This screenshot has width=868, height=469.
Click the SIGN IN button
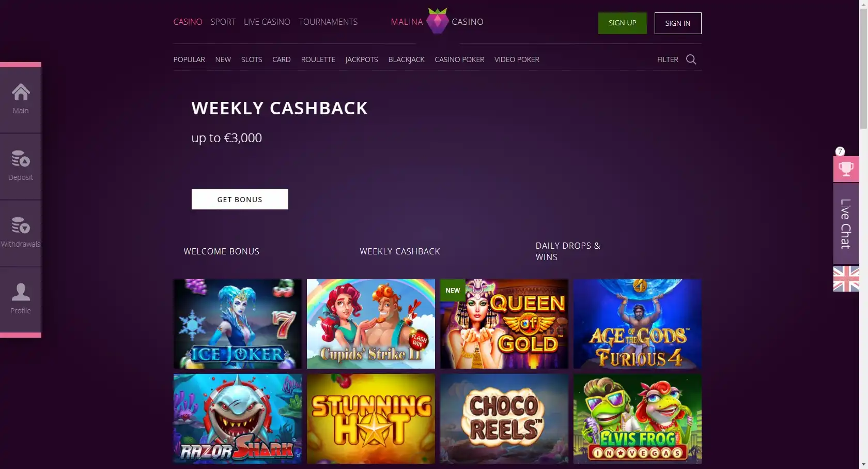pyautogui.click(x=678, y=23)
